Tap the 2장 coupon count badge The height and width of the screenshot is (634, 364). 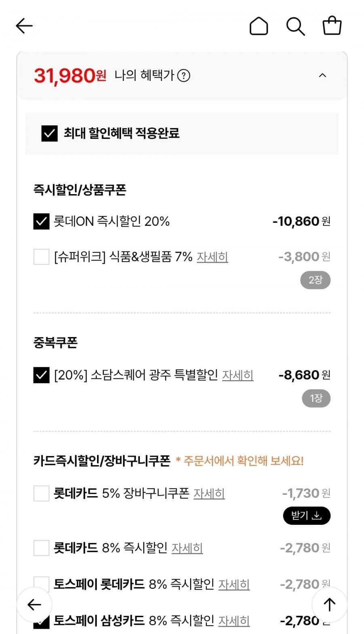315,280
